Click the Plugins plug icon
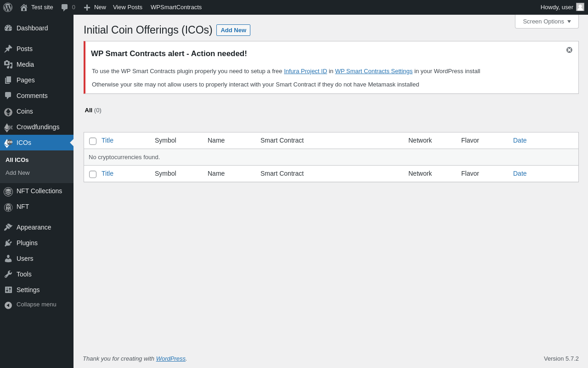The image size is (588, 368). pyautogui.click(x=8, y=243)
